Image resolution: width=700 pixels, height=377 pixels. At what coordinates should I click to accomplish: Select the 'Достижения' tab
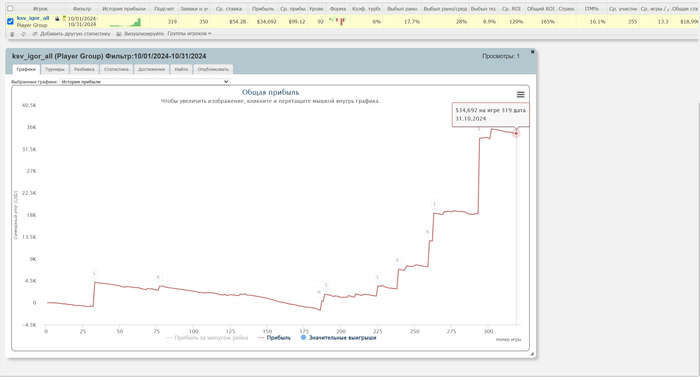pos(151,69)
